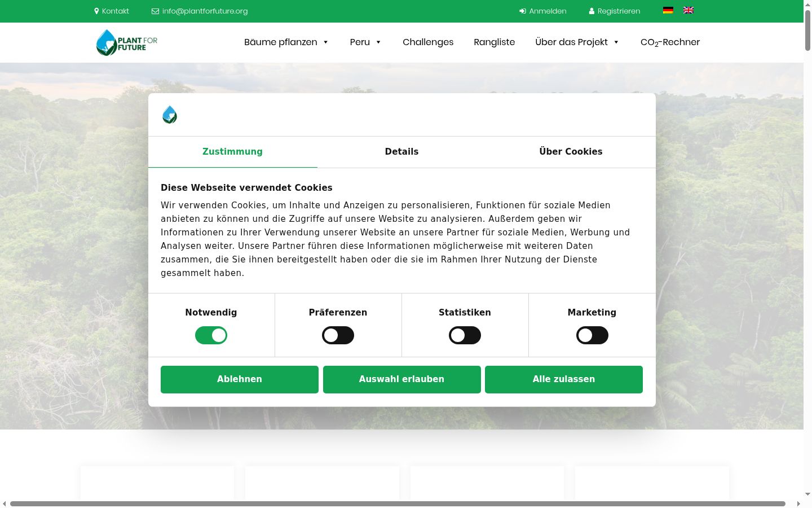
Task: Click the scroll right arrow on horizontal scrollbar
Action: click(798, 503)
